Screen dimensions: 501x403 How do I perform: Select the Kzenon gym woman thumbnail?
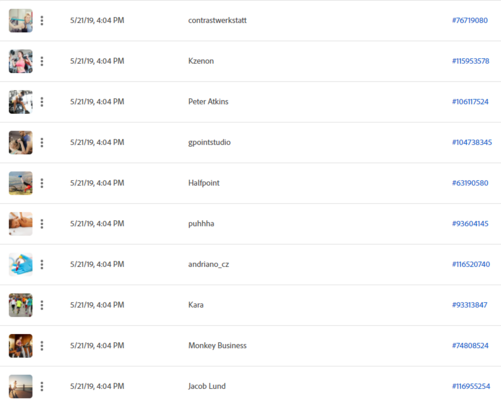click(21, 61)
